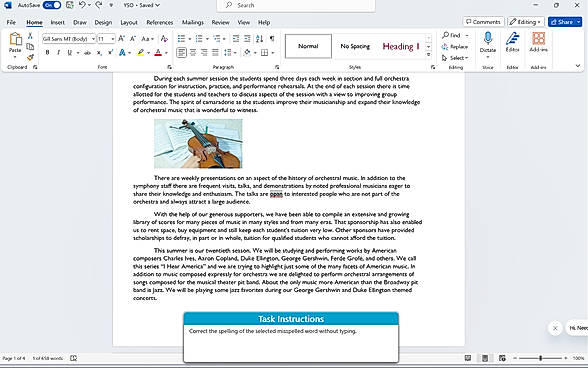Insert a bulleted list

coord(181,39)
